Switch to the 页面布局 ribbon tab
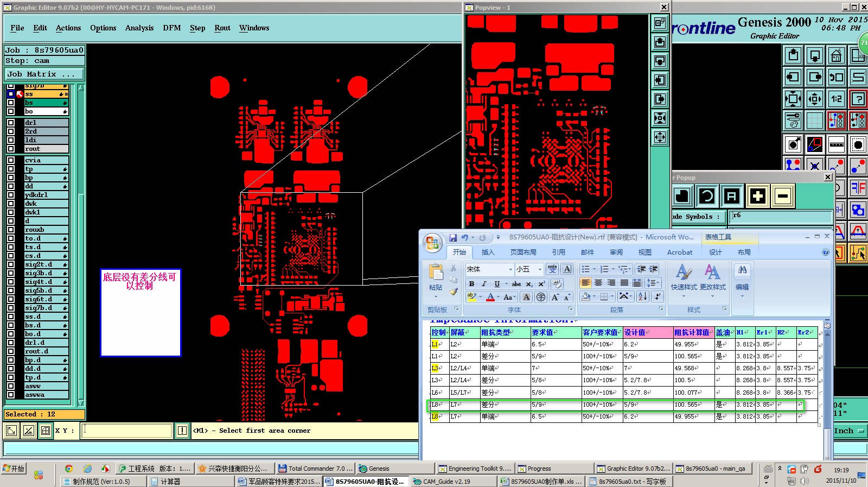This screenshot has width=868, height=487. pos(523,252)
